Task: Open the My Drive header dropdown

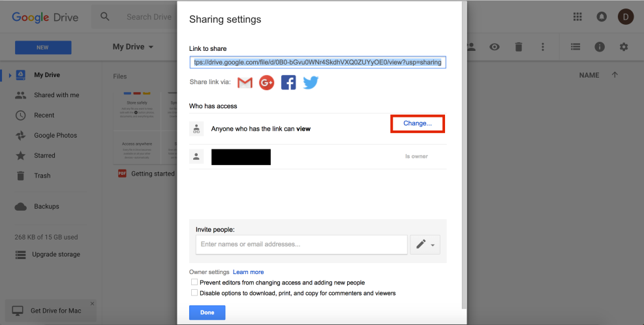Action: [133, 47]
